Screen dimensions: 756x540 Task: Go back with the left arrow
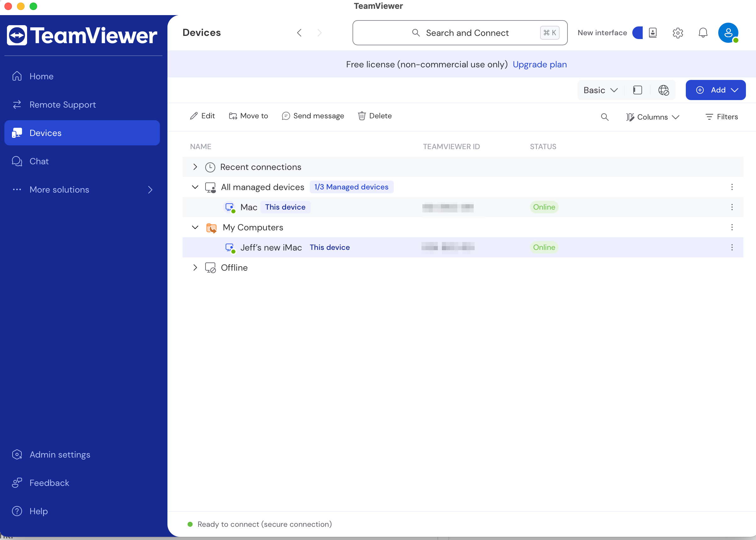pyautogui.click(x=299, y=33)
